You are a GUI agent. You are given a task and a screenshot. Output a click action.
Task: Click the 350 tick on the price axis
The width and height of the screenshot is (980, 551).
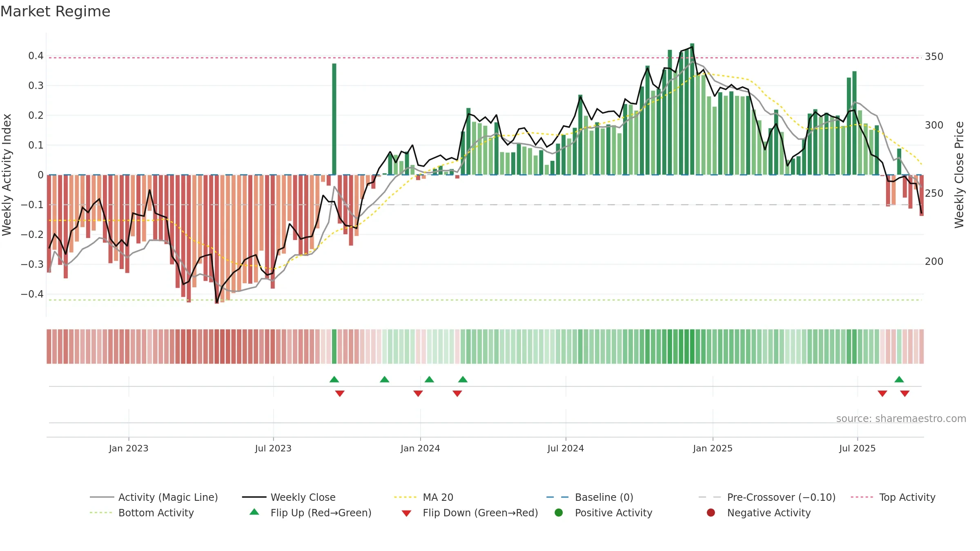[x=934, y=57]
